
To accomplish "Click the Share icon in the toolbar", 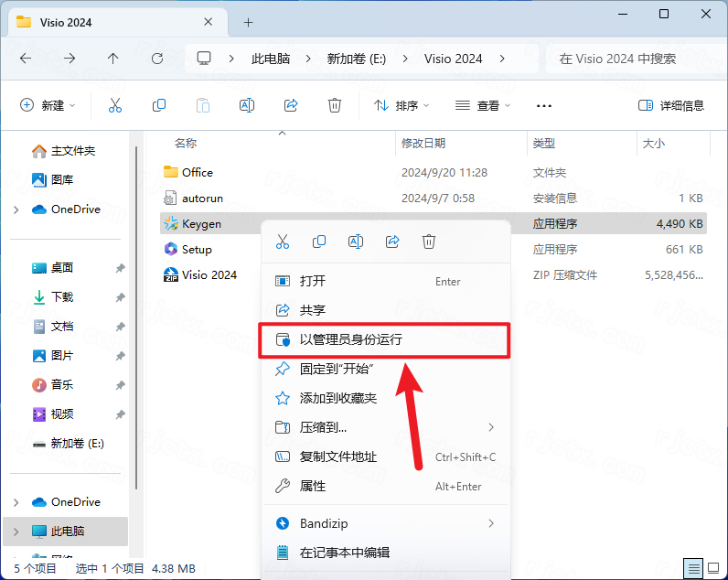I will (x=291, y=105).
